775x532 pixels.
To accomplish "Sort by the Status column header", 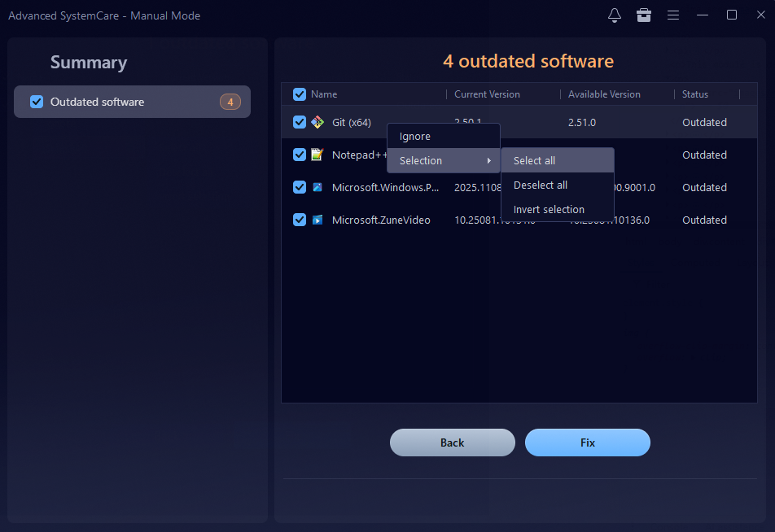I will 695,94.
